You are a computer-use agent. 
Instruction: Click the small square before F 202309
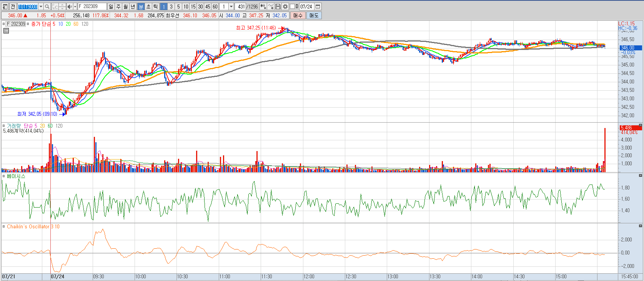tap(4, 24)
